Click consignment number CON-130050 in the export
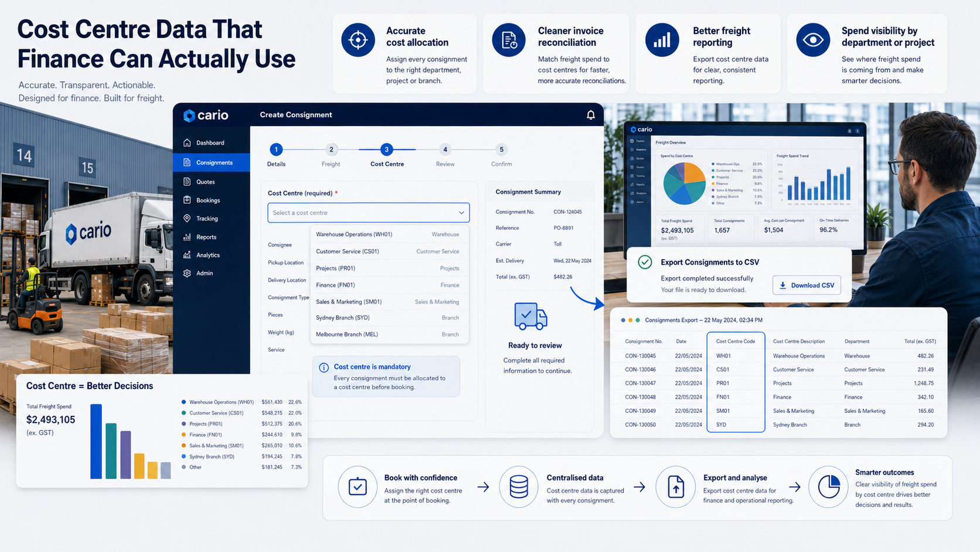The height and width of the screenshot is (552, 980). (x=641, y=425)
